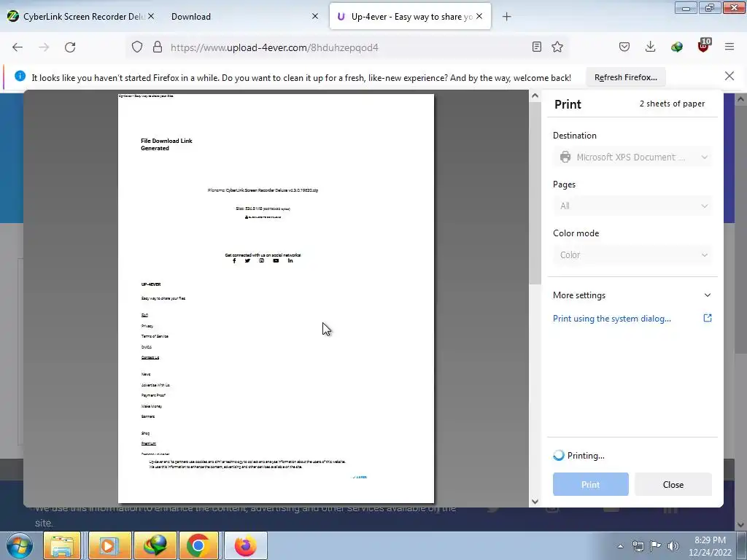Open the Firefox downloads panel

[650, 47]
